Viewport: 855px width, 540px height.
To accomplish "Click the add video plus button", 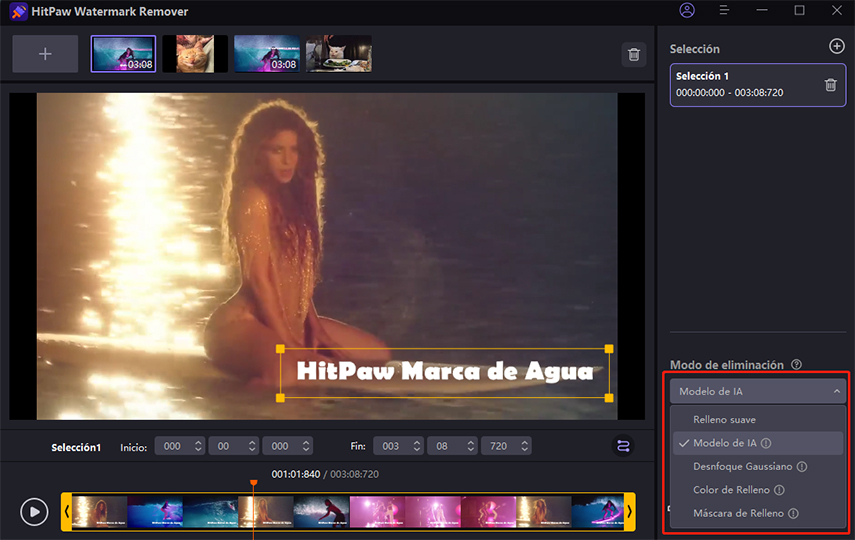I will tap(45, 54).
